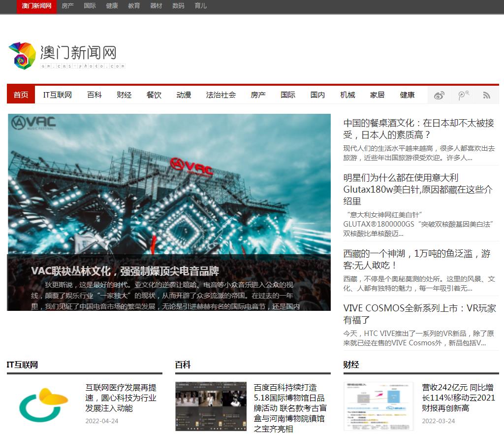Screen dimensions: 504x435
Task: Open the 国内 navigation tab
Action: coord(317,95)
